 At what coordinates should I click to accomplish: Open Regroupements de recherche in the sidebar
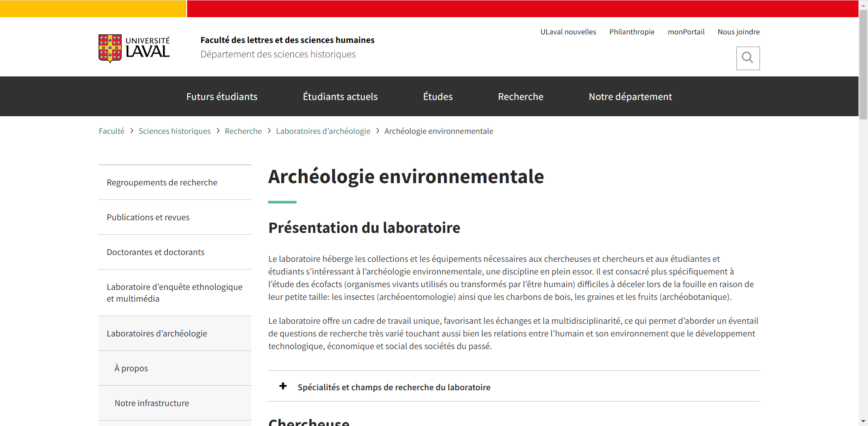pyautogui.click(x=162, y=182)
